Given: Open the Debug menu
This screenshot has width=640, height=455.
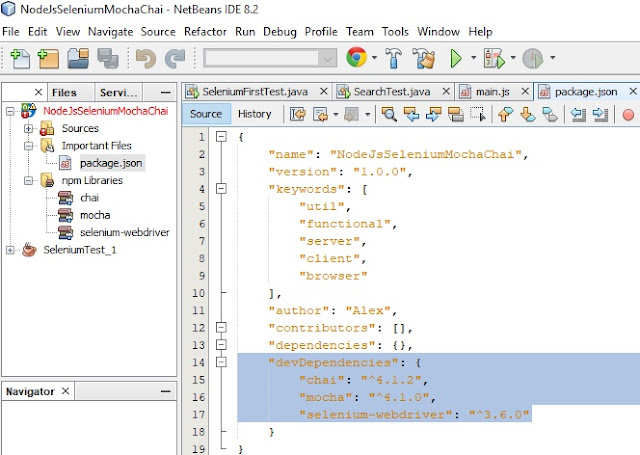Looking at the screenshot, I should [280, 32].
